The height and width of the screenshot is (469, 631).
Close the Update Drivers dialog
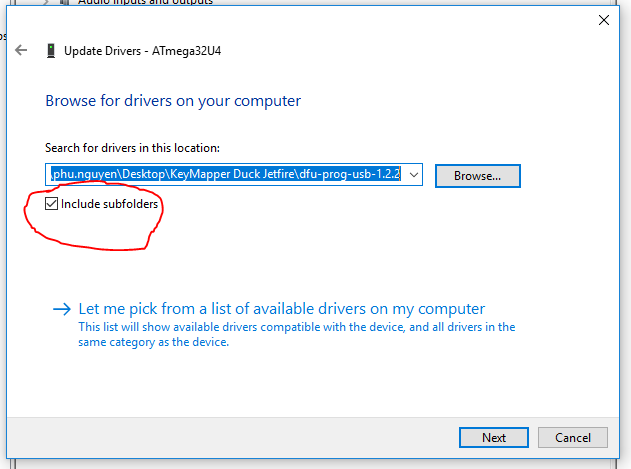(604, 19)
